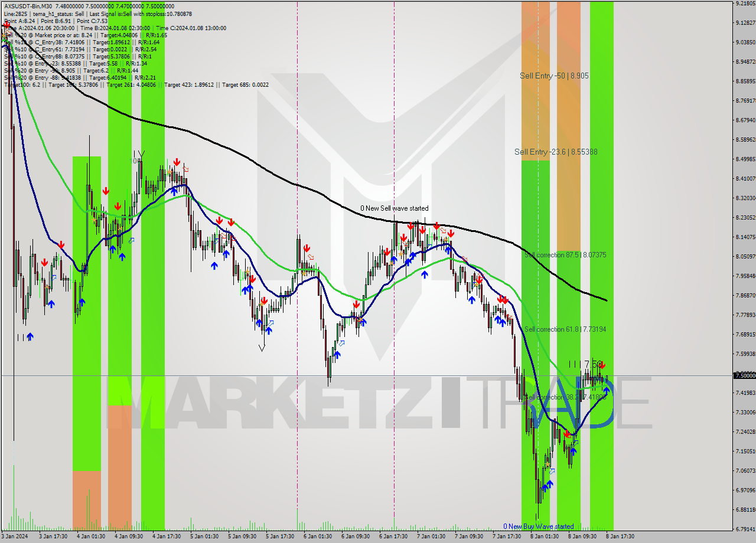Click the 8.7691 price axis label

click(x=746, y=100)
